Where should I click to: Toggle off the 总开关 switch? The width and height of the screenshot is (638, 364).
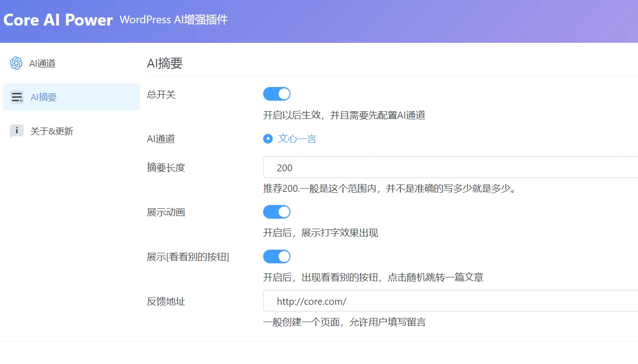coord(277,93)
